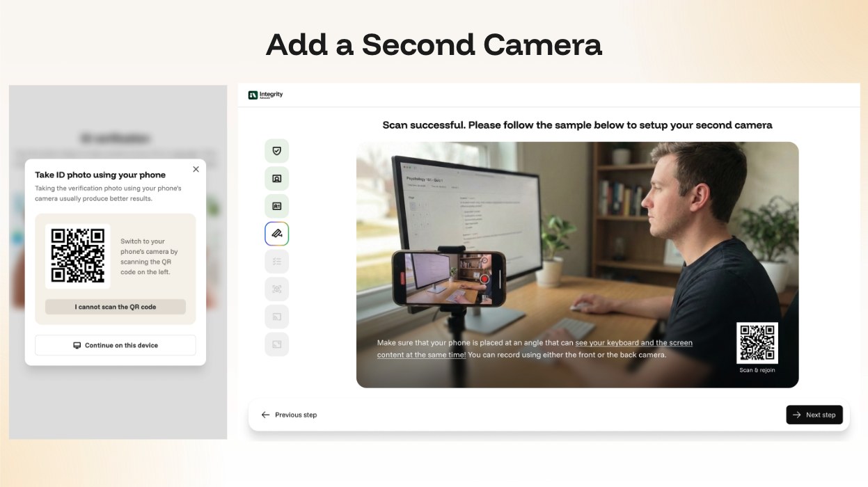This screenshot has width=868, height=487.
Task: Click the face scan step icon
Action: (x=276, y=289)
